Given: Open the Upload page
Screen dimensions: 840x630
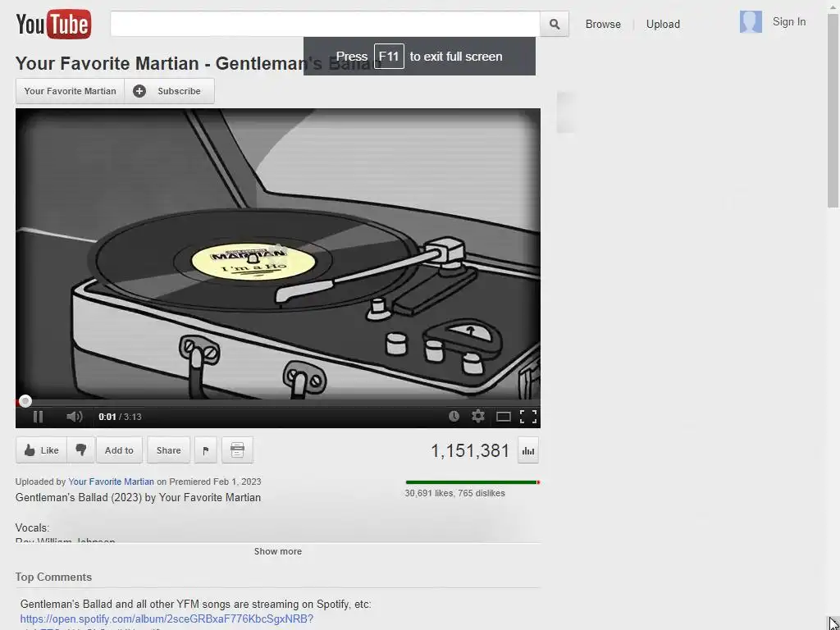Looking at the screenshot, I should tap(663, 24).
